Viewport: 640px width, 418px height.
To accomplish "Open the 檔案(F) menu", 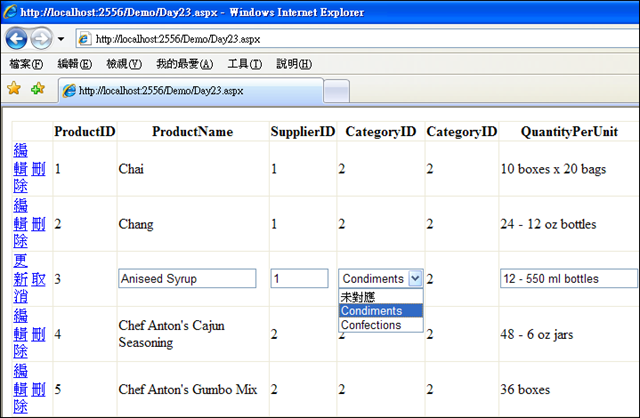I will tap(25, 64).
